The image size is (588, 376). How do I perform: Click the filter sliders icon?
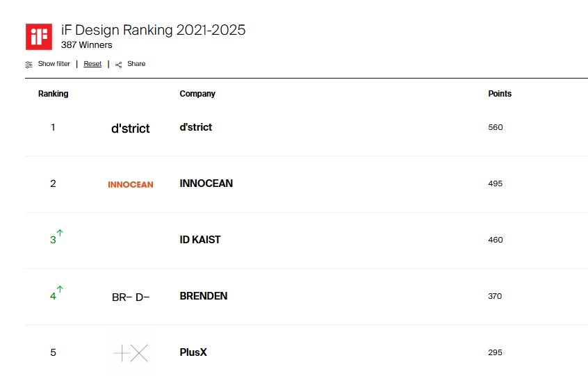29,65
